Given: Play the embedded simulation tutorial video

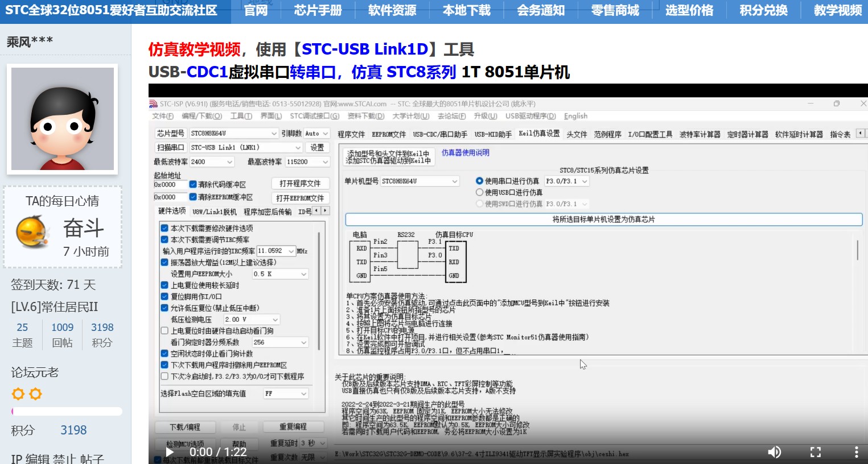Looking at the screenshot, I should (x=169, y=452).
